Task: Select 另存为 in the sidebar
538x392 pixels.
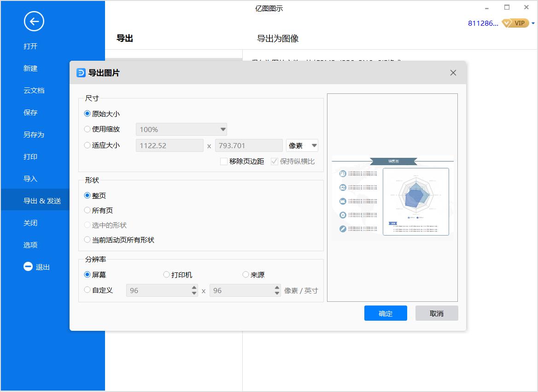Action: pyautogui.click(x=34, y=134)
